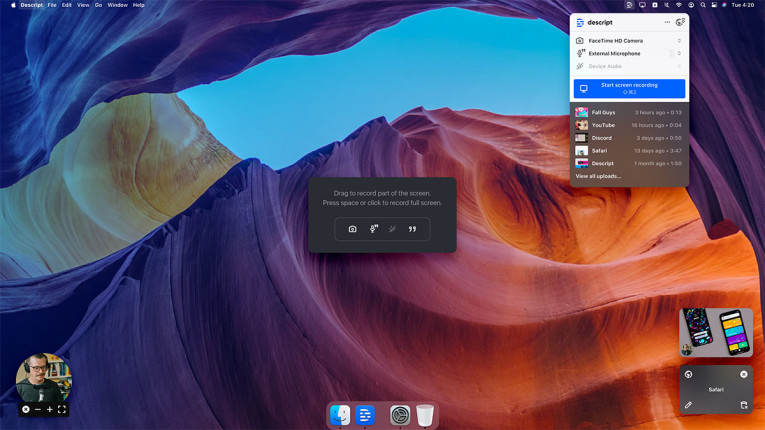Enable device audio in the recording overlay
Viewport: 765px width, 430px height.
pyautogui.click(x=392, y=229)
